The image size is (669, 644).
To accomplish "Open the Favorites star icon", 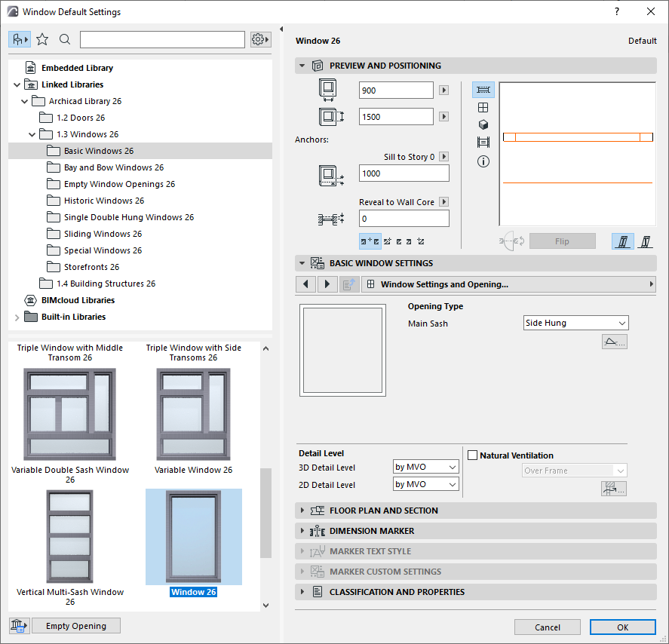I will point(42,39).
